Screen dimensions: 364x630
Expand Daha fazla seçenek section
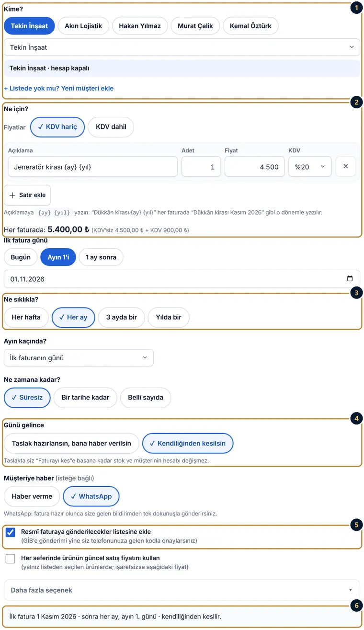coord(182,590)
